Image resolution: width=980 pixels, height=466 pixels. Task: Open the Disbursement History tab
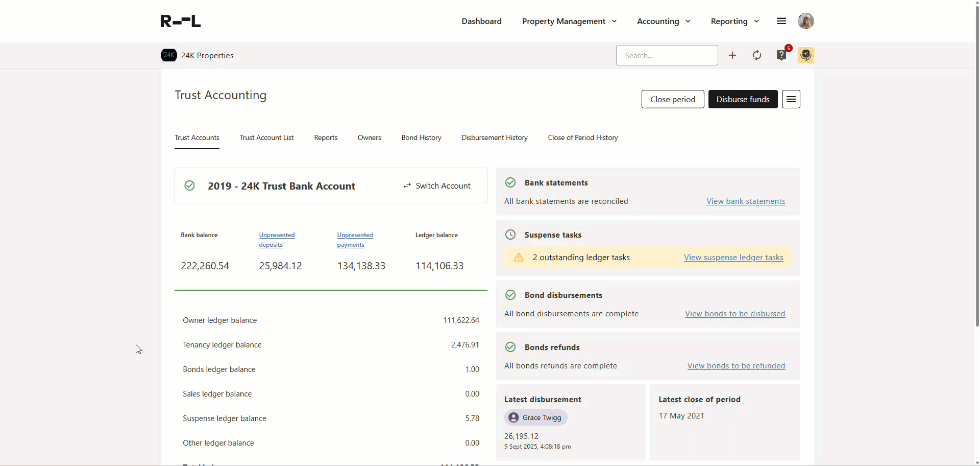[x=494, y=137]
